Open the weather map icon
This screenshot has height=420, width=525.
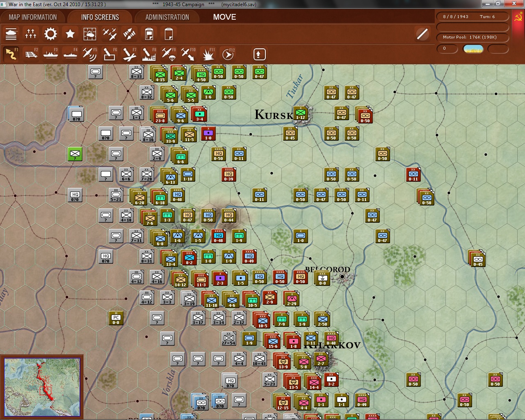(x=90, y=34)
